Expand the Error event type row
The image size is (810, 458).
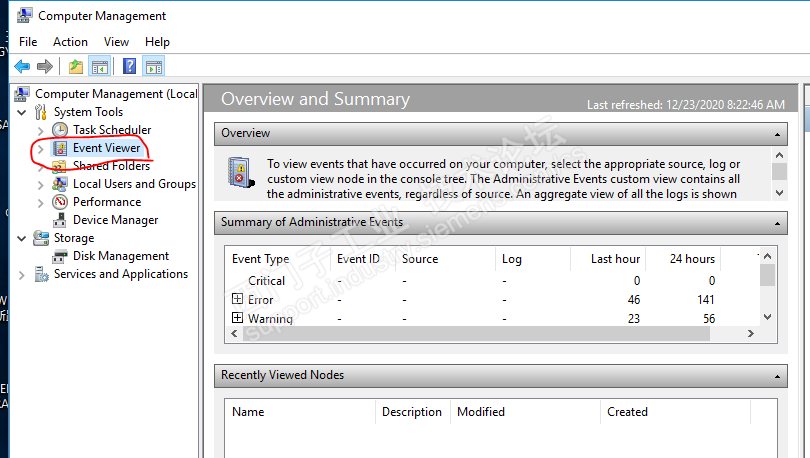[237, 299]
